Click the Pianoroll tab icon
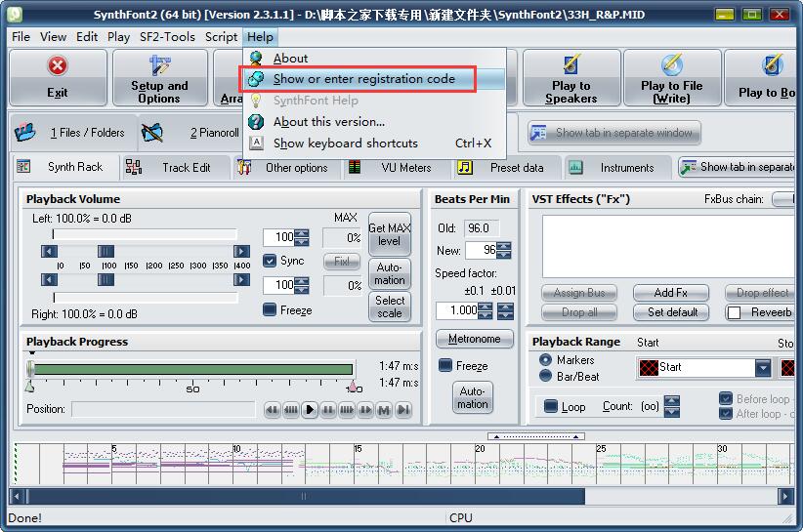The height and width of the screenshot is (532, 803). (x=152, y=133)
